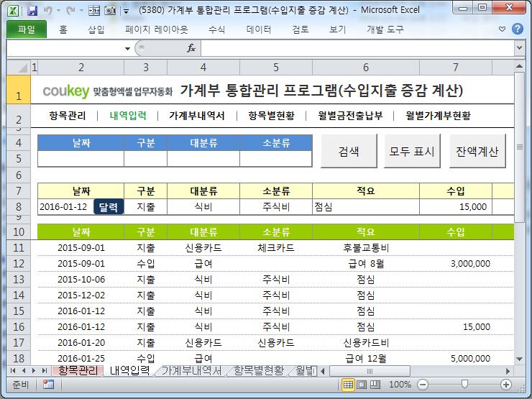Switch to 항목별현황 sheet tab
532x399 pixels.
tap(259, 370)
